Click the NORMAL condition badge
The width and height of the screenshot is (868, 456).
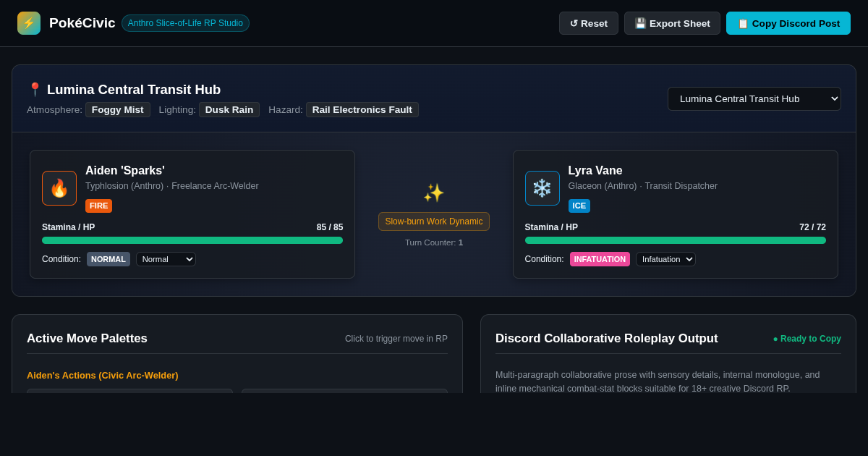(x=109, y=259)
